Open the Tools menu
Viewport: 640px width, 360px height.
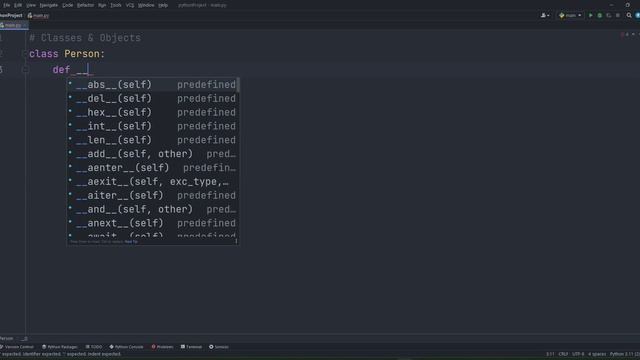pyautogui.click(x=116, y=5)
